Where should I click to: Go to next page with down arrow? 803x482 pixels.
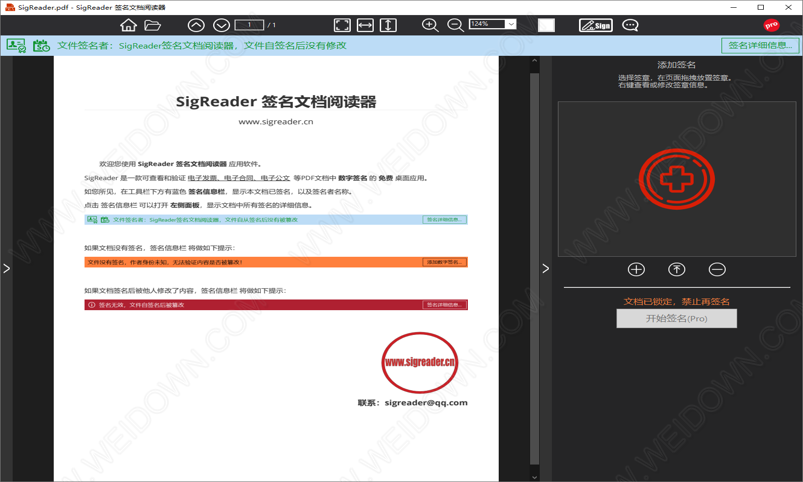click(x=221, y=25)
